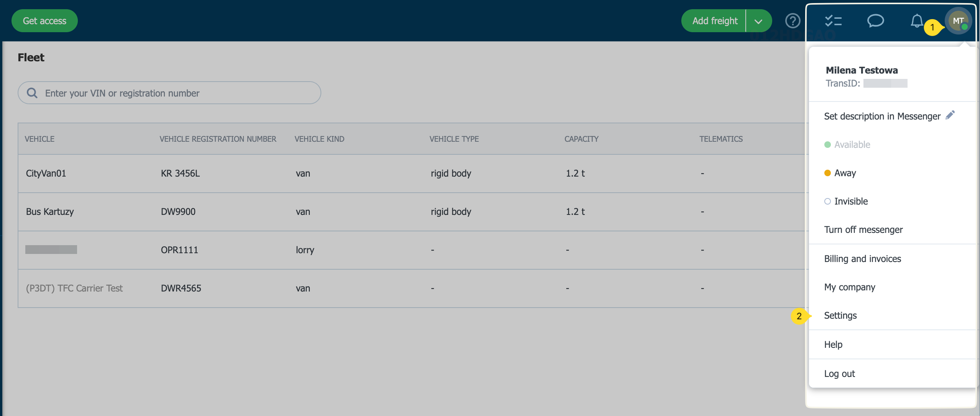980x416 pixels.
Task: Set status to Away
Action: (845, 173)
